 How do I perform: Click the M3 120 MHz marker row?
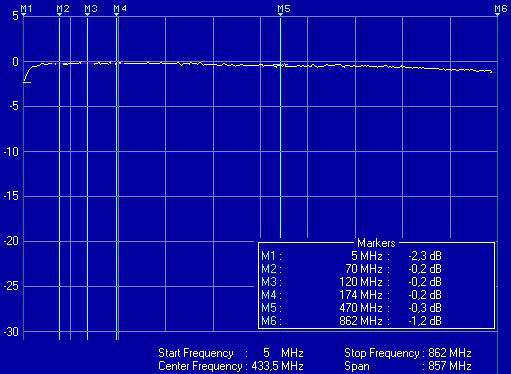pos(351,282)
